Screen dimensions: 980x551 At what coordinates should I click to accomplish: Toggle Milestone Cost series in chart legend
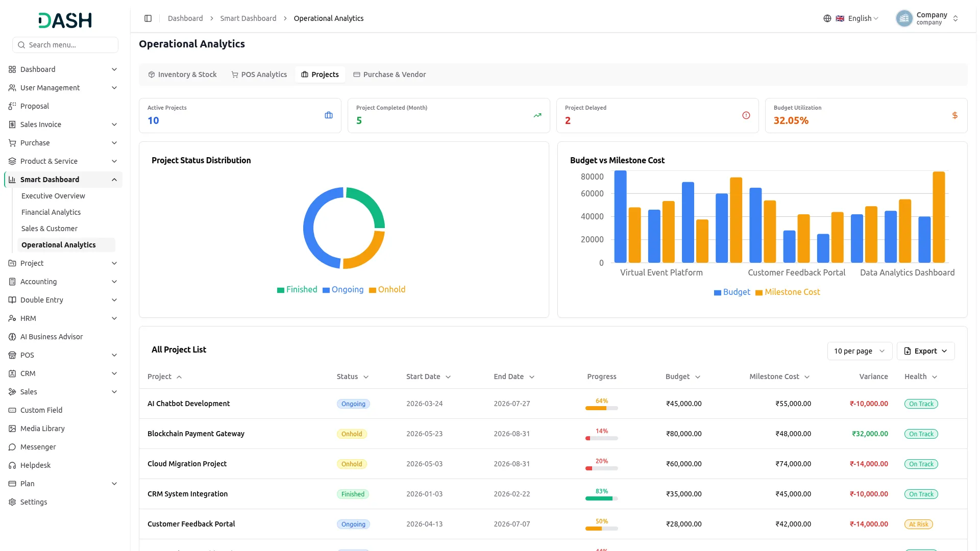point(788,292)
